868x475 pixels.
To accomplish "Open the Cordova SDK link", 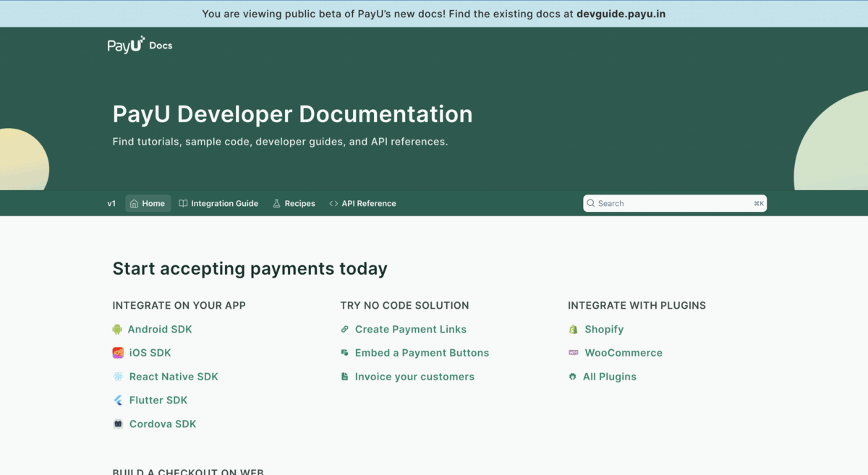I will tap(163, 424).
